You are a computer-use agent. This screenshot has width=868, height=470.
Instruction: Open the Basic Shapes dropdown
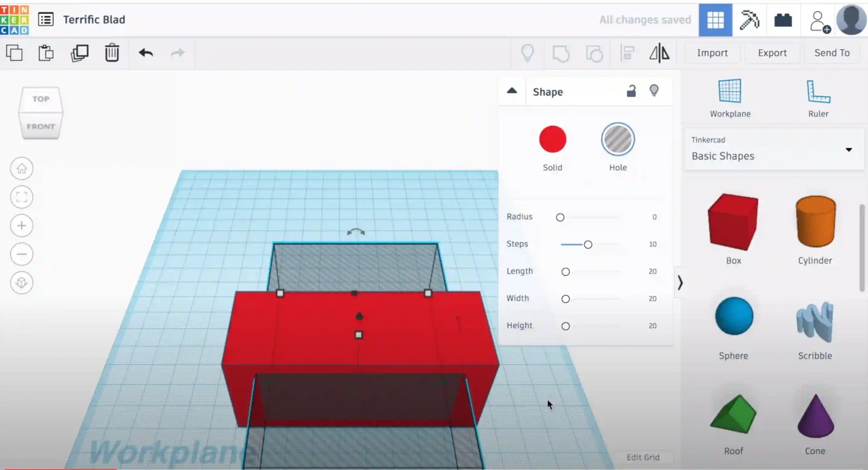click(848, 149)
